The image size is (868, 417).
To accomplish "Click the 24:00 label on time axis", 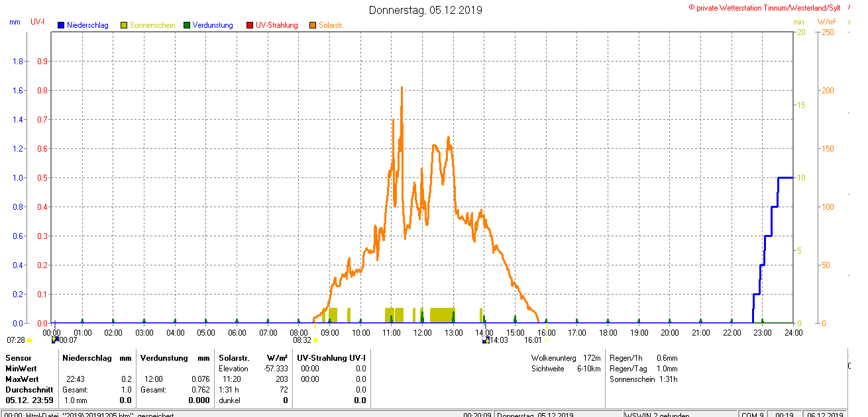I will (x=793, y=332).
